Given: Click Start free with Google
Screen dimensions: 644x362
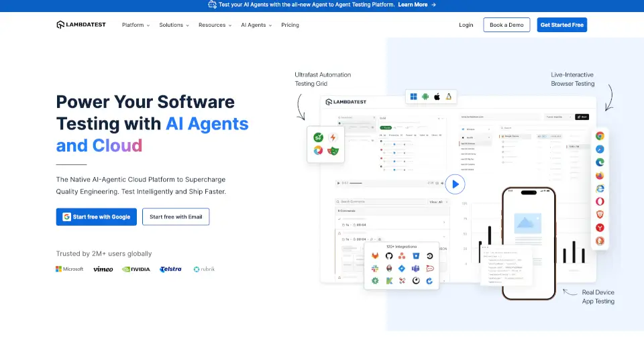Looking at the screenshot, I should tap(97, 217).
